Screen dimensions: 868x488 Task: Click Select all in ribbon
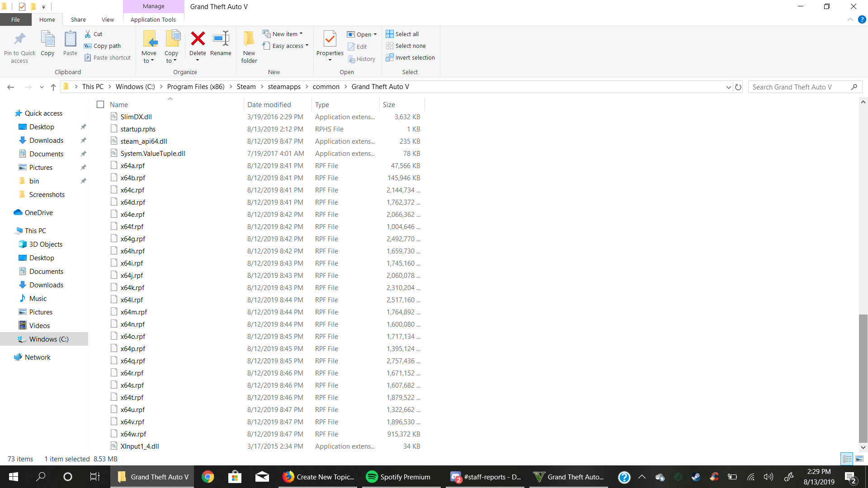pyautogui.click(x=402, y=34)
